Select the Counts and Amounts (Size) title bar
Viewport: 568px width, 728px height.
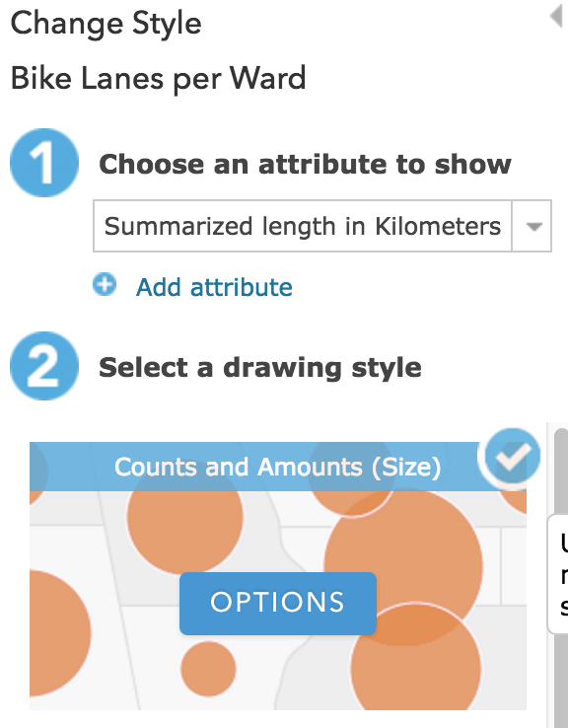[x=277, y=467]
